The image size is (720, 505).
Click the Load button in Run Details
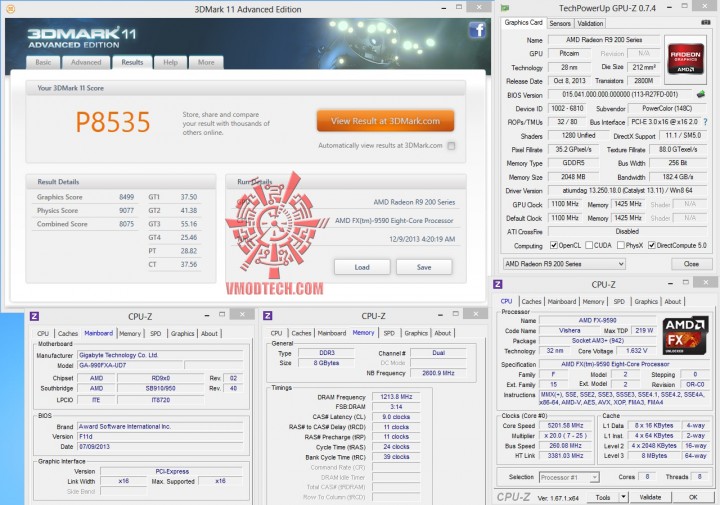point(362,267)
